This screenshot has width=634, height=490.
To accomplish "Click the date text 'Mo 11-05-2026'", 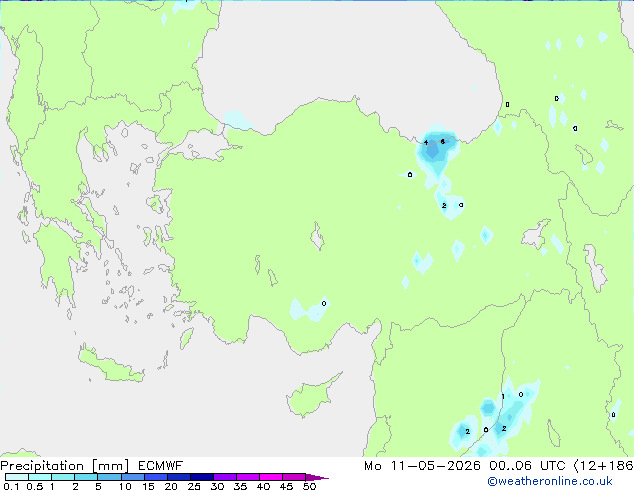I will tap(422, 466).
